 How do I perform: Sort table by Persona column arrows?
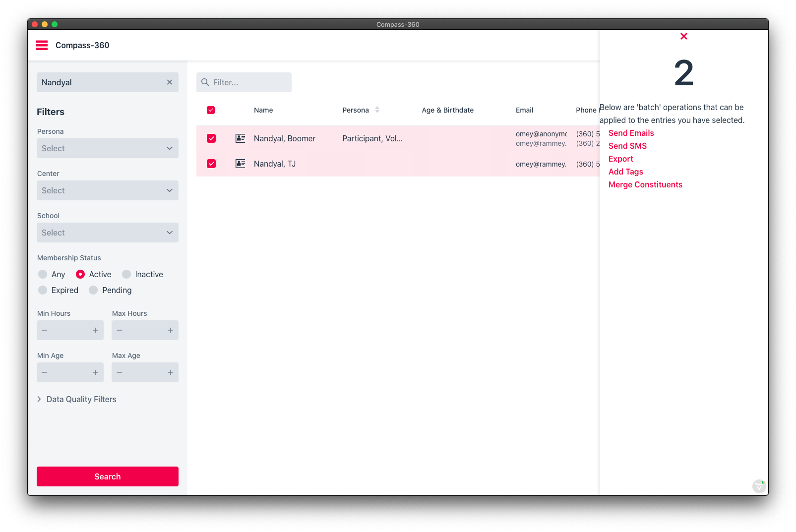pos(377,110)
